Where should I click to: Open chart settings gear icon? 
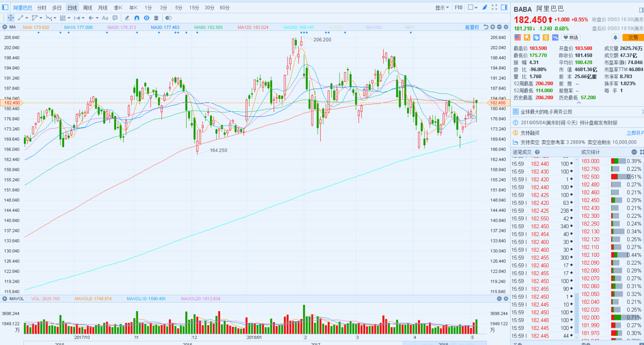[x=506, y=27]
